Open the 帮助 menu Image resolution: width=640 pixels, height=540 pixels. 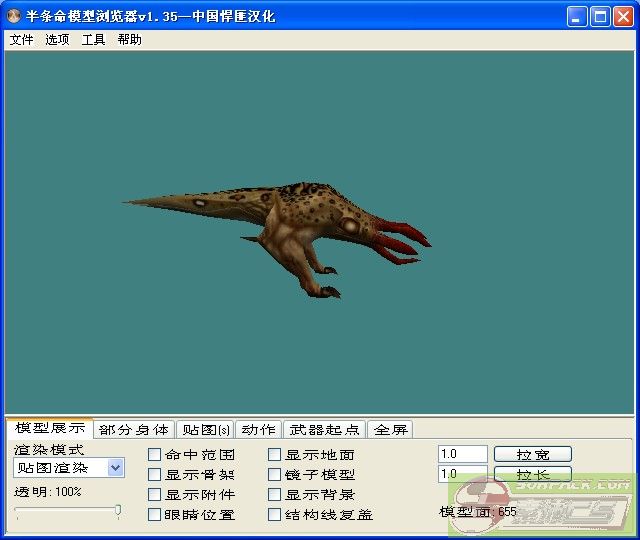click(129, 40)
